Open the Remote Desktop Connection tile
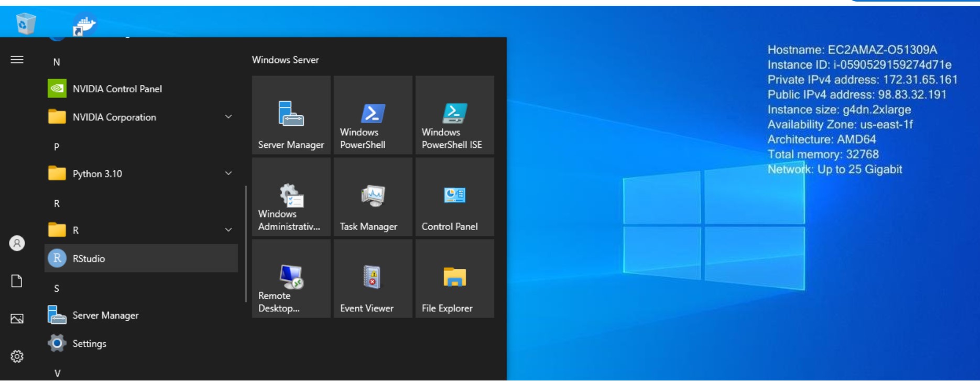980x381 pixels. coord(291,279)
